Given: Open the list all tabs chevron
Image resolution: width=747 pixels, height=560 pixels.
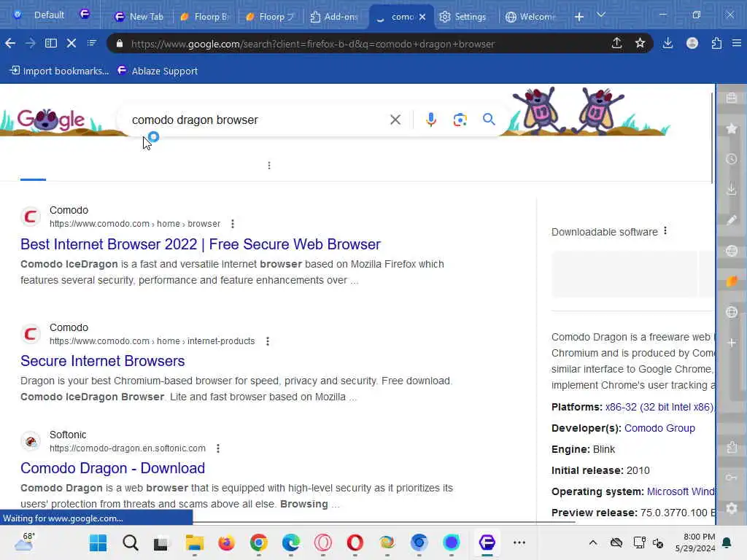Looking at the screenshot, I should point(601,15).
